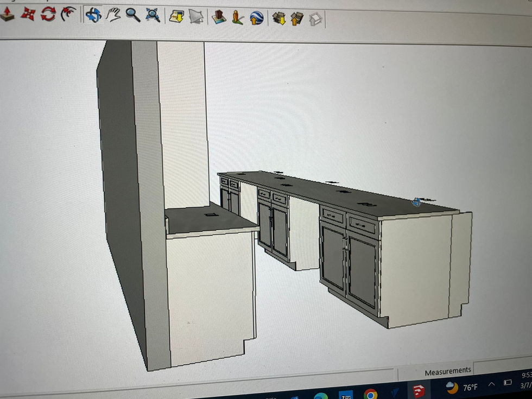Open 7-Zip from the taskbar
This screenshot has height=399, width=532.
click(x=346, y=396)
